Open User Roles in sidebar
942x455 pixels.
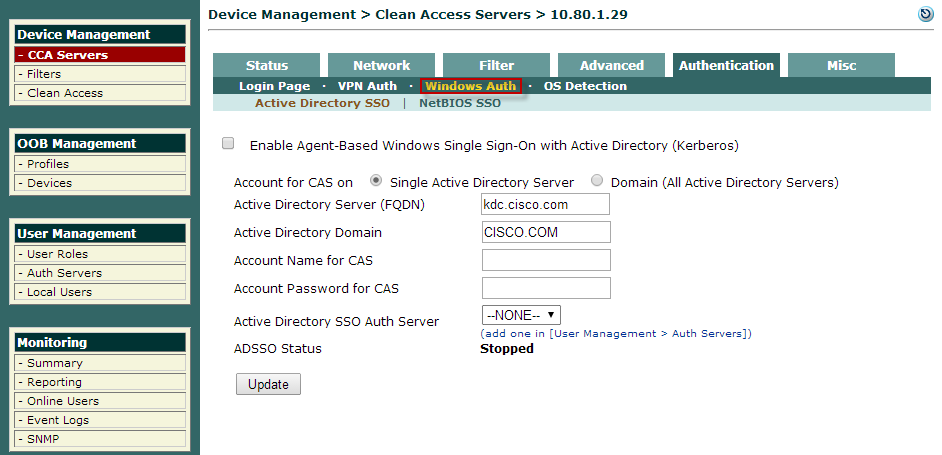click(x=100, y=254)
